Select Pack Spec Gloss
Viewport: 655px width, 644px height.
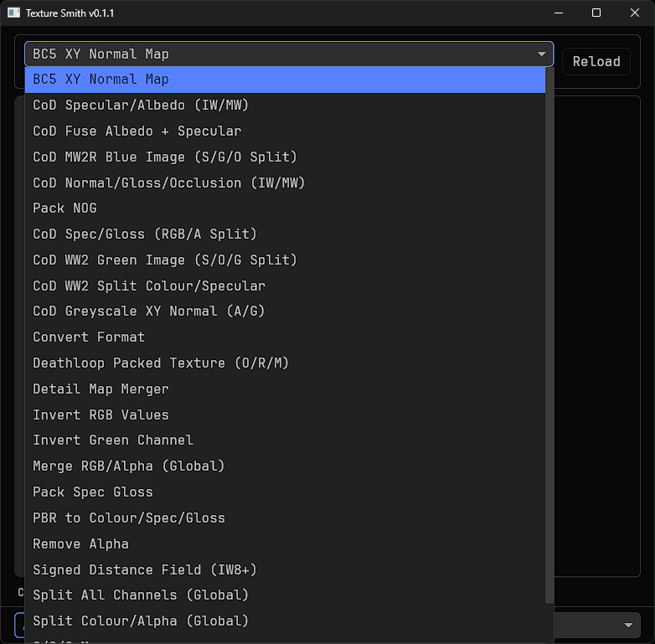286,492
